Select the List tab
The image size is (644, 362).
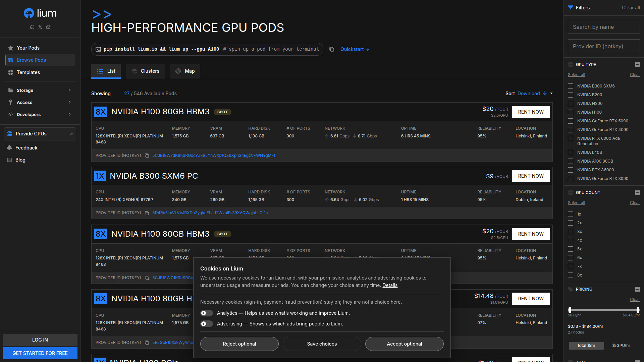point(106,71)
